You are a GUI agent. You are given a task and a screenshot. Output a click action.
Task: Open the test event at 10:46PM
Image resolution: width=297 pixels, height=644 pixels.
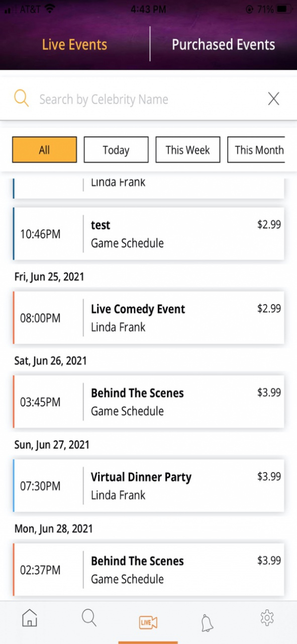[x=149, y=234]
